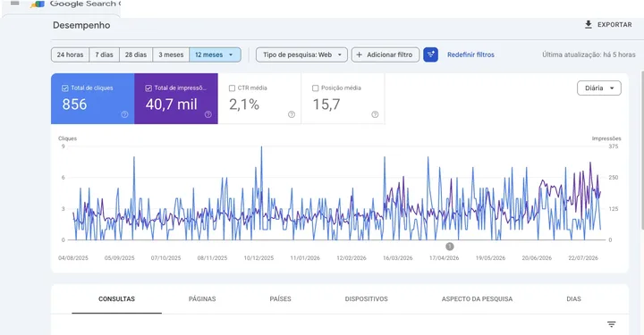The image size is (644, 335).
Task: Click the 17/04/2026 axis date label
Action: click(x=444, y=258)
